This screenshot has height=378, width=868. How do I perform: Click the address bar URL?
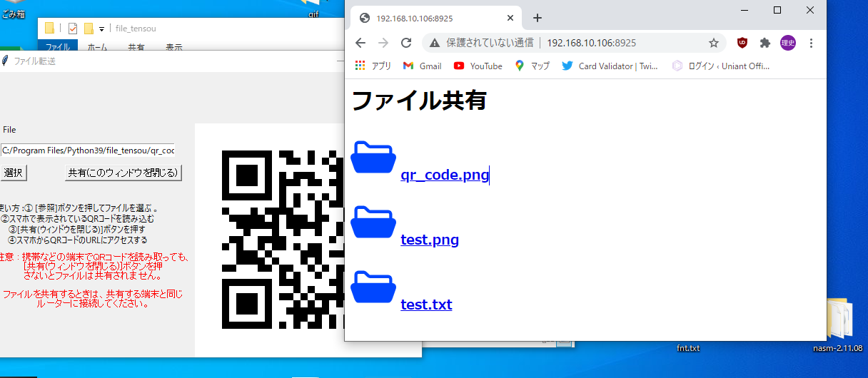[x=591, y=43]
